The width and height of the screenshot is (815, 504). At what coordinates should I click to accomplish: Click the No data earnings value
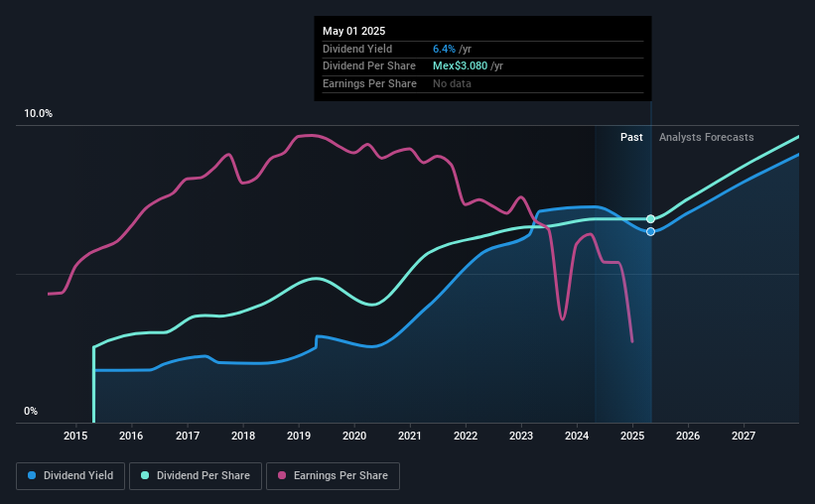(452, 83)
